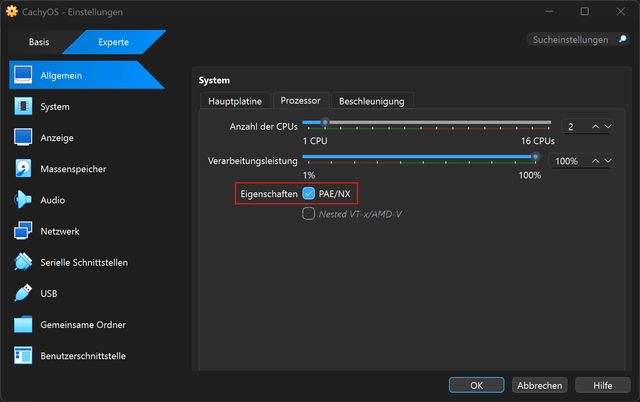Viewport: 640px width, 402px height.
Task: Focus the Sucheinstellungen search field
Action: click(x=570, y=40)
